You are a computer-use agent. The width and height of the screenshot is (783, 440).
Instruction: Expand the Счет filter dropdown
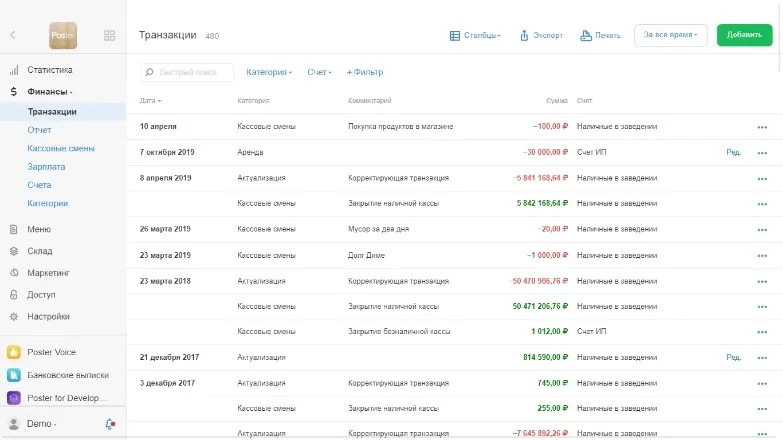(x=319, y=72)
